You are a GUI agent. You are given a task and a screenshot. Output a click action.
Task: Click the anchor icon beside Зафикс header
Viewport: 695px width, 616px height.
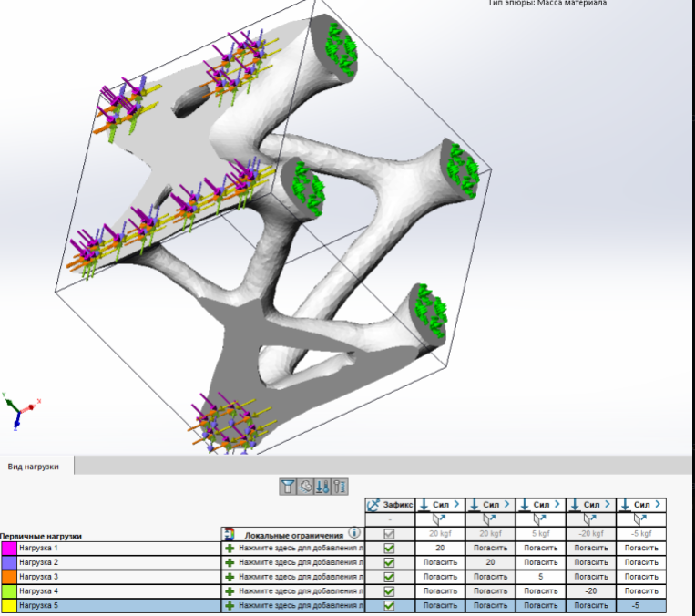[x=373, y=505]
